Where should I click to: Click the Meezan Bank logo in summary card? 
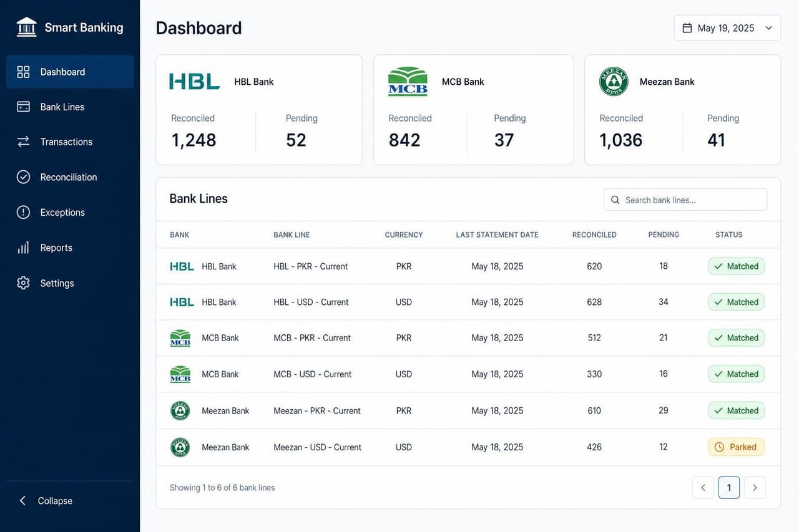click(x=614, y=81)
